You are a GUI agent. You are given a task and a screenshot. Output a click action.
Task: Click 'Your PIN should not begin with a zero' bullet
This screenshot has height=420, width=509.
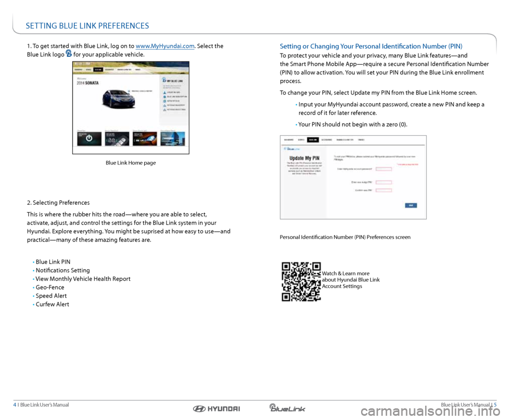tap(353, 124)
